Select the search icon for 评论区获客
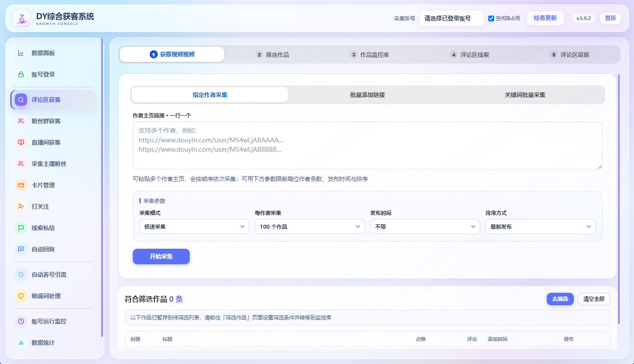Viewport: 634px width, 364px height. [21, 100]
